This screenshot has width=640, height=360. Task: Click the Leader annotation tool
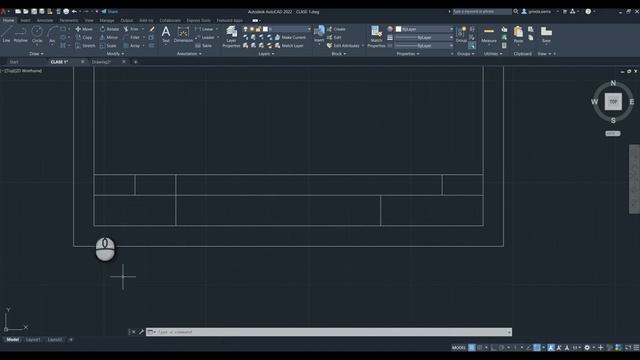(x=205, y=37)
